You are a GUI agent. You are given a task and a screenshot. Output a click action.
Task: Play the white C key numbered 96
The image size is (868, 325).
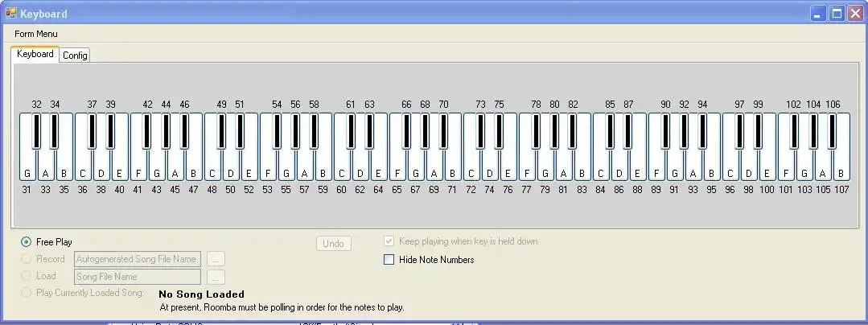pyautogui.click(x=730, y=166)
